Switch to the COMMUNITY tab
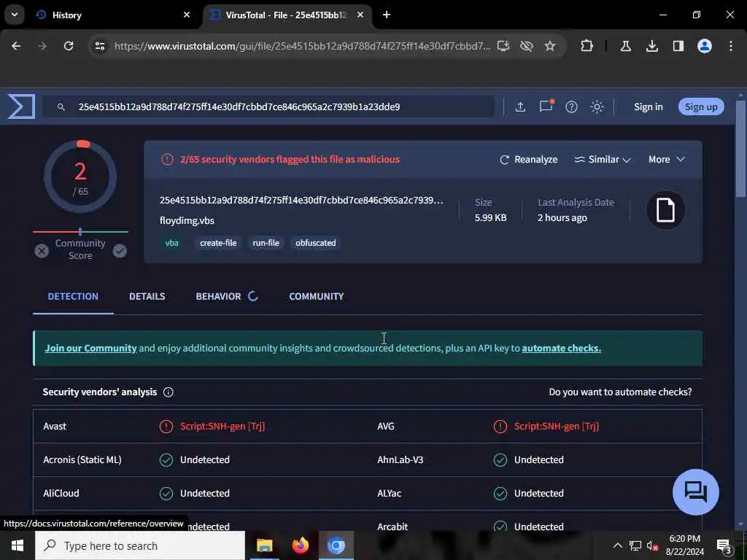The width and height of the screenshot is (747, 560). [317, 296]
